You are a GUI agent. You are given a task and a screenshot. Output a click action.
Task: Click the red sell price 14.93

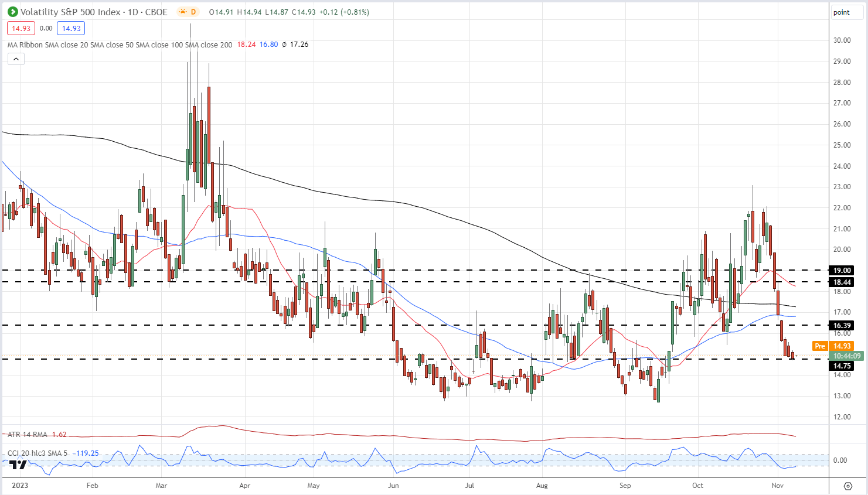(21, 28)
